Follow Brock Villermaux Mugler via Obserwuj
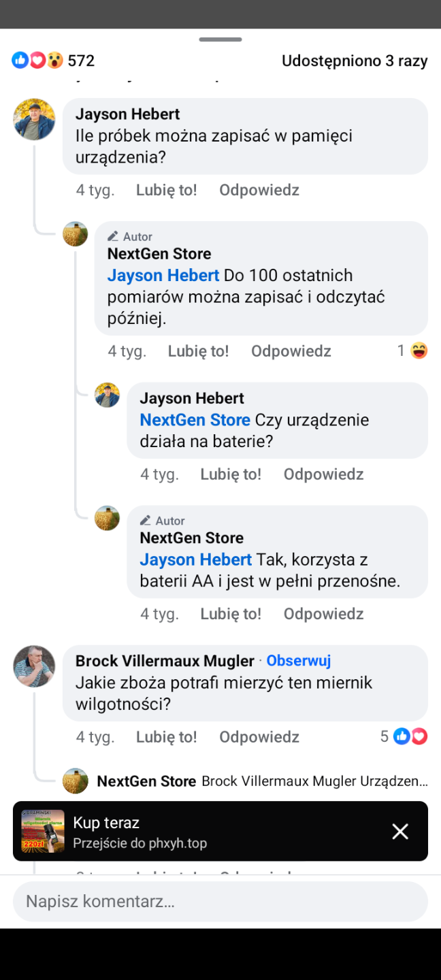Viewport: 441px width, 980px height. pos(299,661)
